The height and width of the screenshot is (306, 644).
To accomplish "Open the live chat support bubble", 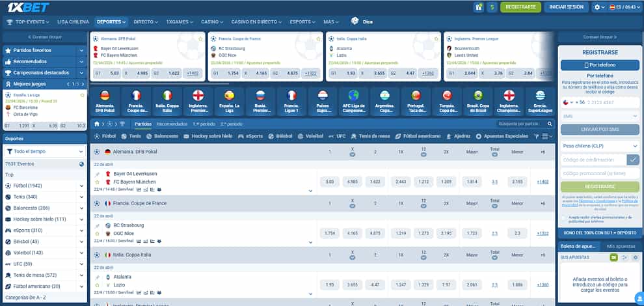I will tap(639, 298).
